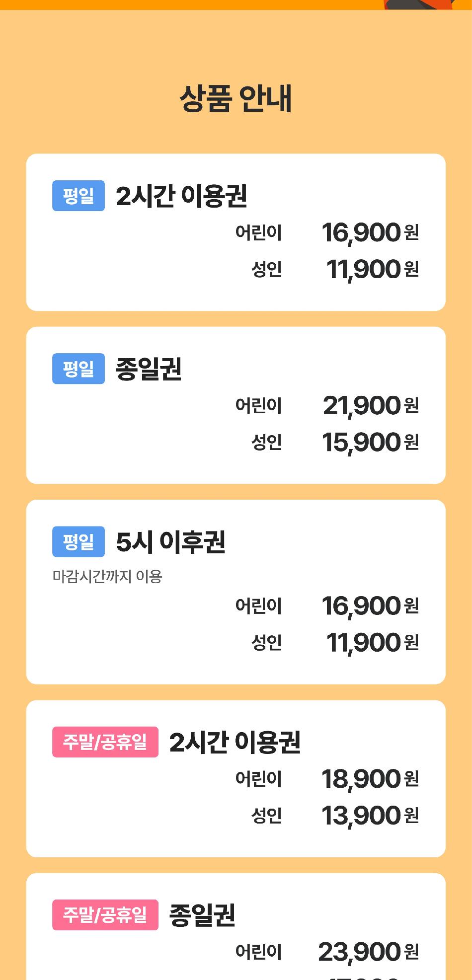Tap the 13,900원 adult price
472x980 pixels.
click(370, 816)
